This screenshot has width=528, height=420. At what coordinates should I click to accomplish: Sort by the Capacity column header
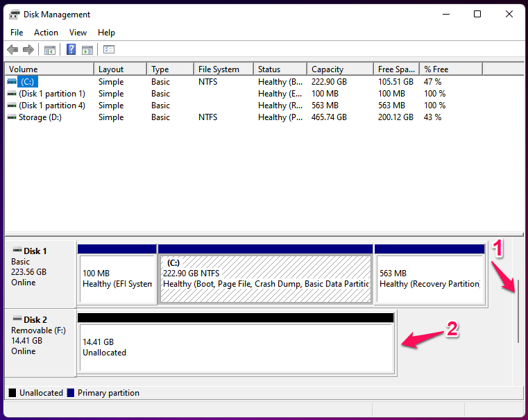[x=340, y=69]
